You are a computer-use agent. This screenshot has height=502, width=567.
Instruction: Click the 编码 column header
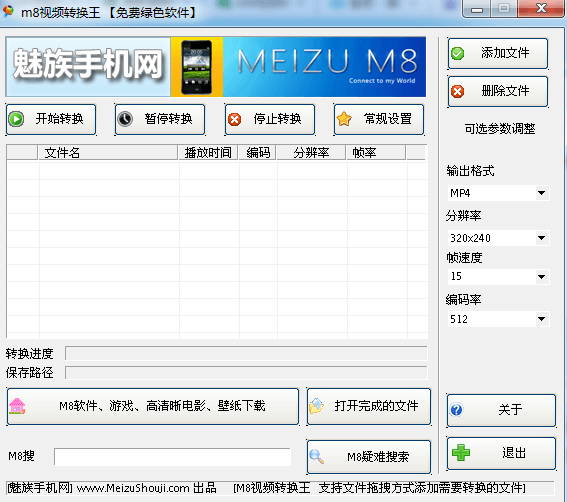(258, 153)
